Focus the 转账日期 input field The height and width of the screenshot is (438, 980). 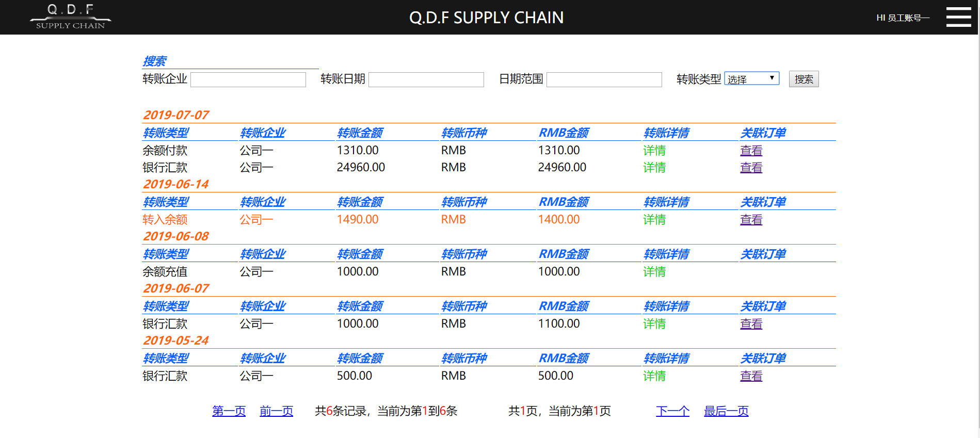pyautogui.click(x=426, y=79)
